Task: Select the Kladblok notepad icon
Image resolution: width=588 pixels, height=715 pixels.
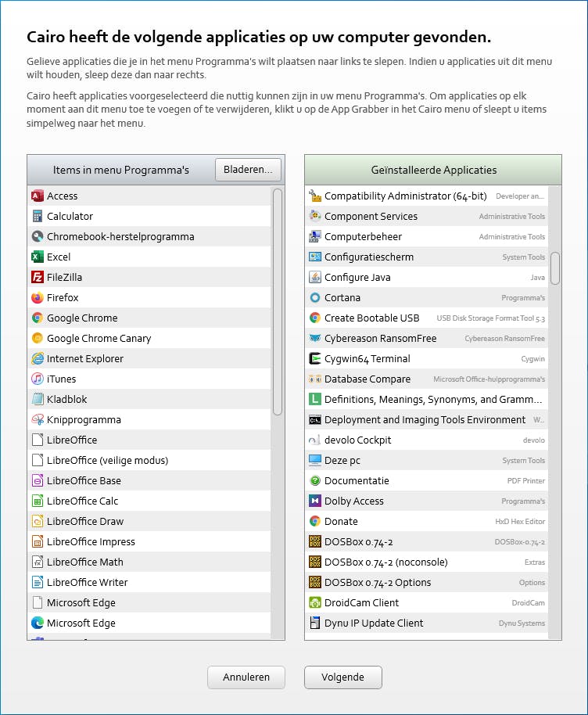Action: pyautogui.click(x=38, y=399)
